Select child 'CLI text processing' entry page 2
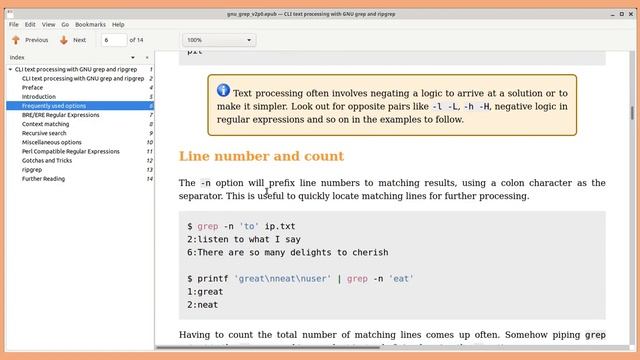 (x=83, y=78)
